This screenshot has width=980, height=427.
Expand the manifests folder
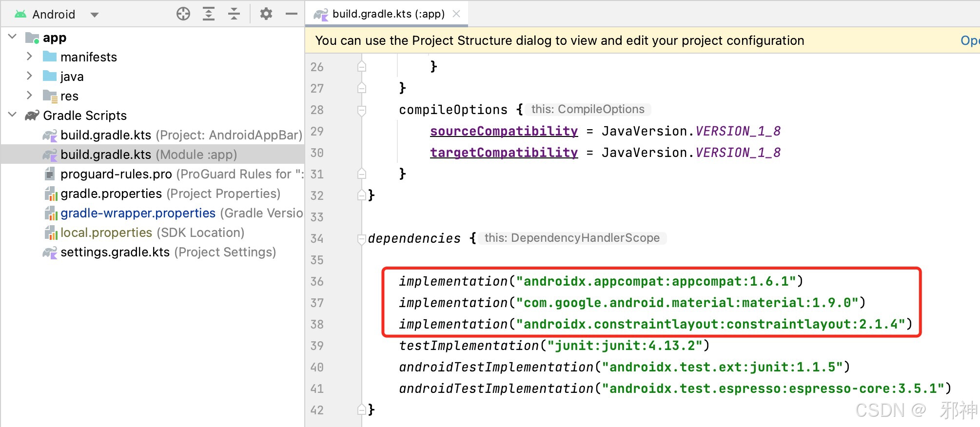click(x=29, y=56)
